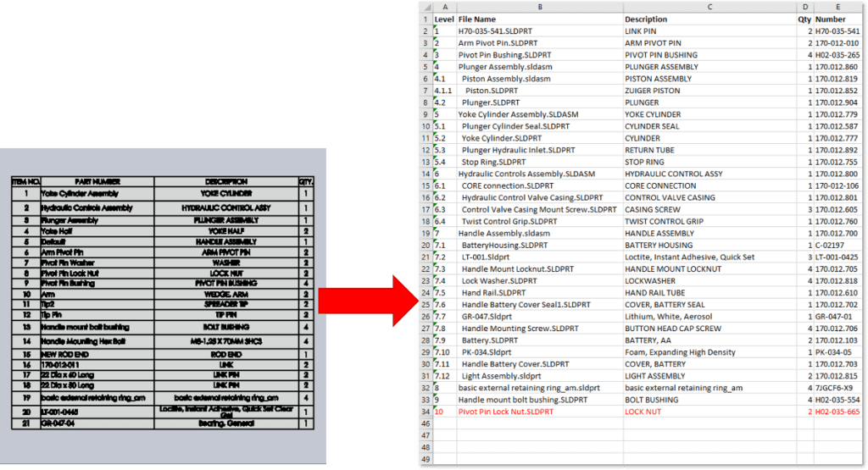Select cell 'Control Valve Casing Mount Screw.SLDPRT'
The height and width of the screenshot is (470, 868).
point(540,209)
